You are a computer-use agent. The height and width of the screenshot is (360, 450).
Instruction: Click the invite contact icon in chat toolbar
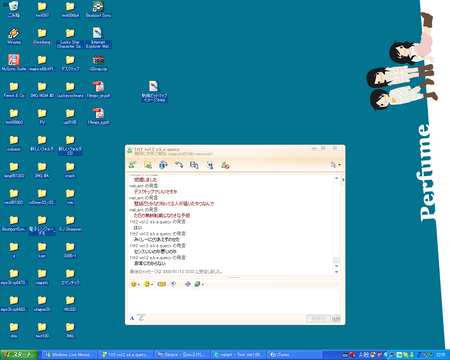tap(133, 165)
